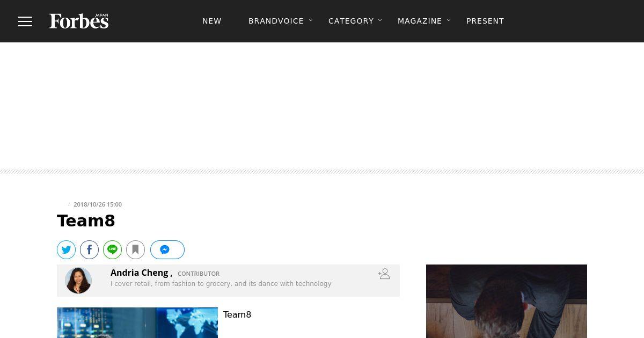This screenshot has width=644, height=338.
Task: Open MAGAZINE menu
Action: point(420,21)
